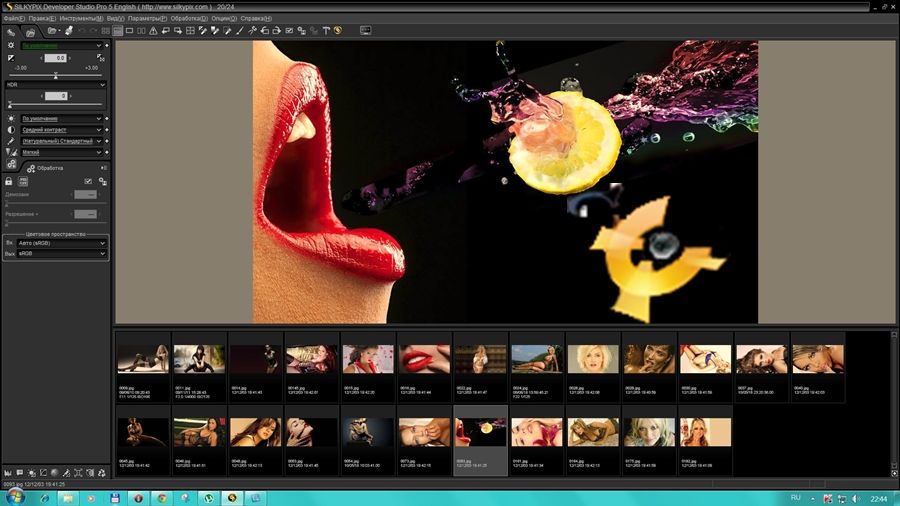Click the Chrome button in Windows taskbar

point(162,497)
